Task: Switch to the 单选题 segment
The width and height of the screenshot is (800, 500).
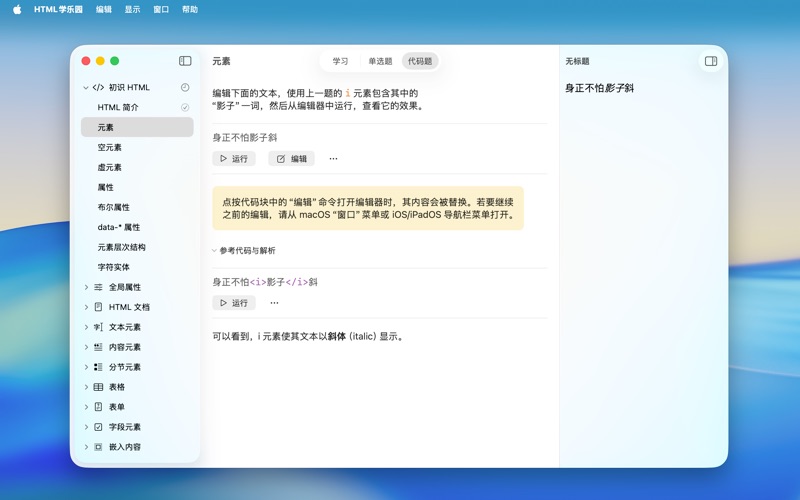Action: (x=380, y=61)
